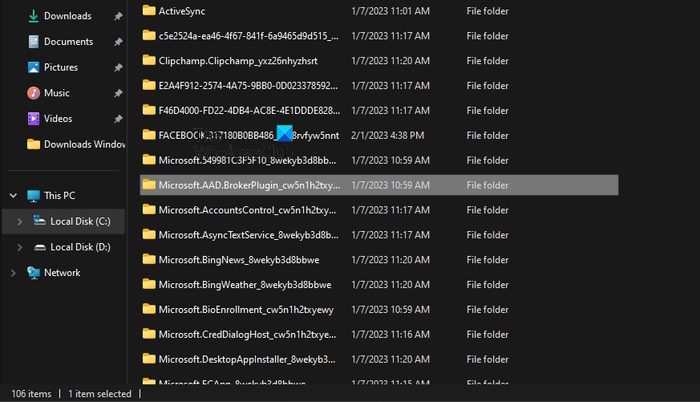
Task: Select the Microsoft.BioEnrollment folder icon
Action: tap(149, 309)
